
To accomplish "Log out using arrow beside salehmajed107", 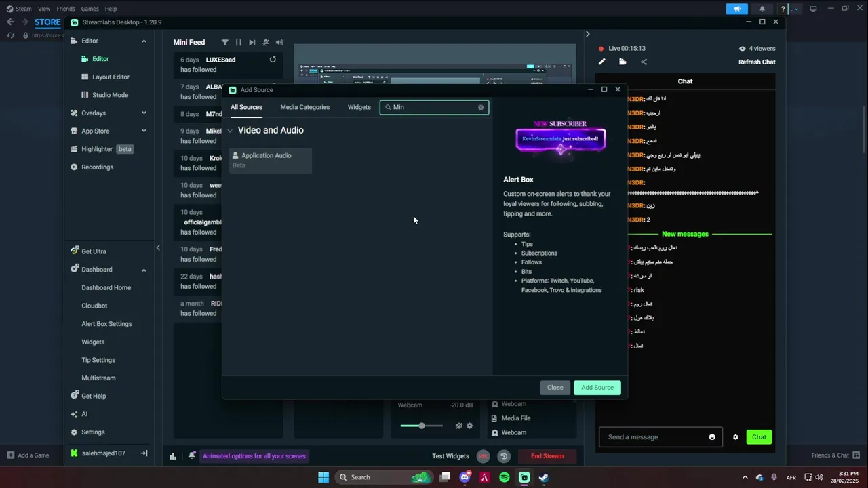I will pyautogui.click(x=144, y=453).
